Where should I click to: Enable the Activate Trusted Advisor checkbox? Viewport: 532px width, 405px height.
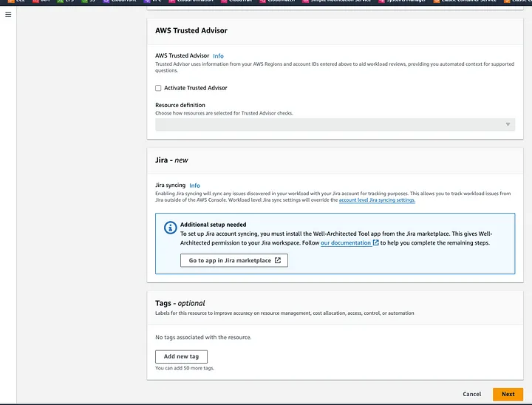(x=159, y=88)
